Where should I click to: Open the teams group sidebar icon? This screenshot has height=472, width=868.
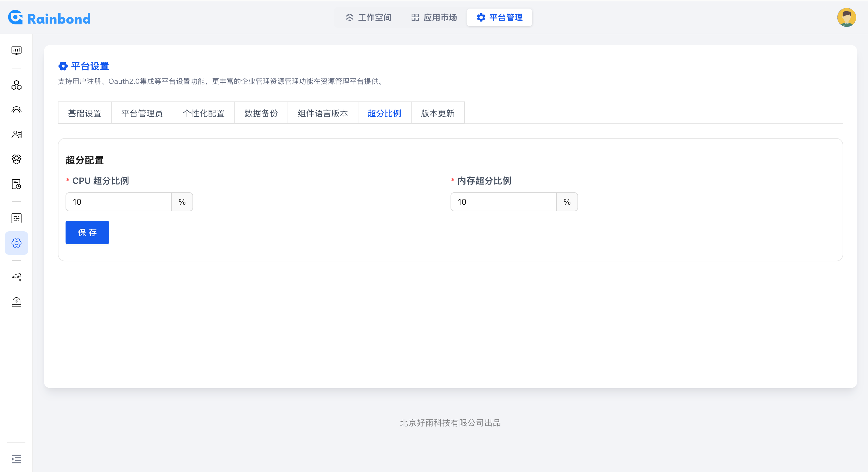coord(16,110)
